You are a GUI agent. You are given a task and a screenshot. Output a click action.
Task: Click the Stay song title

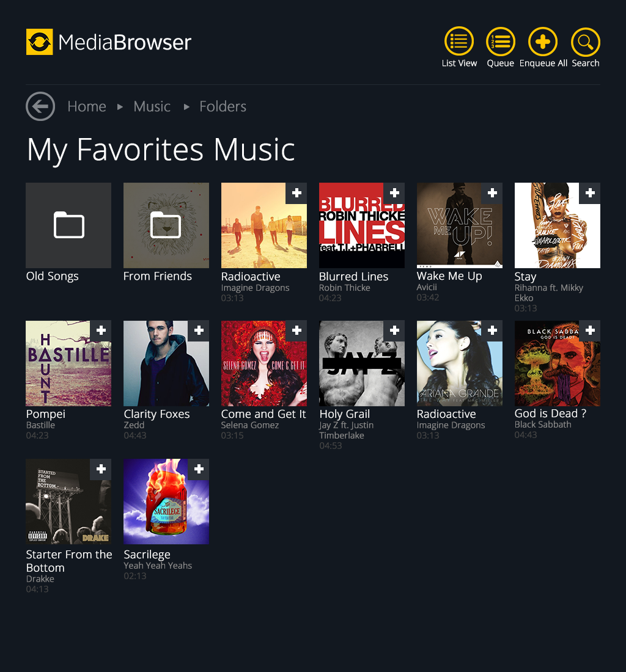tap(525, 277)
